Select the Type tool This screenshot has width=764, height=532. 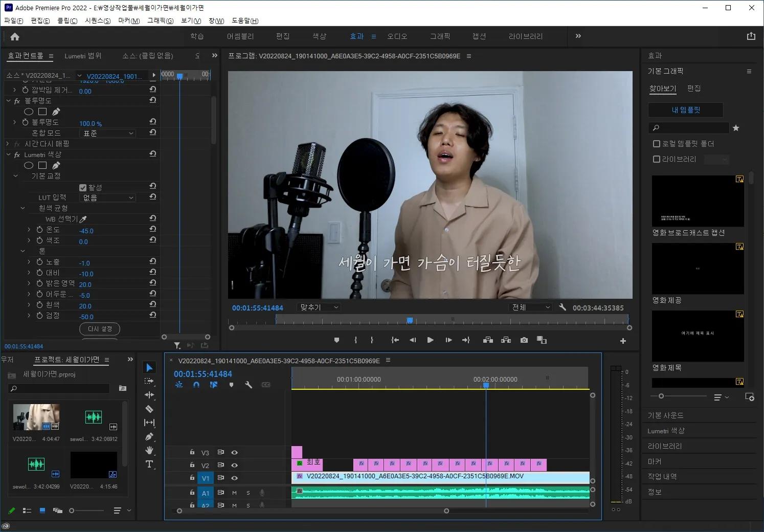pos(149,464)
